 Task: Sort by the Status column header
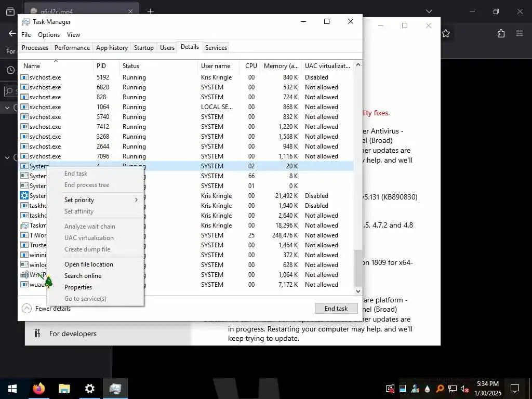(158, 66)
